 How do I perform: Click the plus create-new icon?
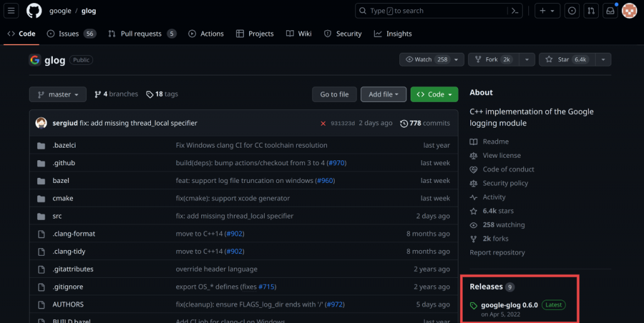pyautogui.click(x=543, y=11)
